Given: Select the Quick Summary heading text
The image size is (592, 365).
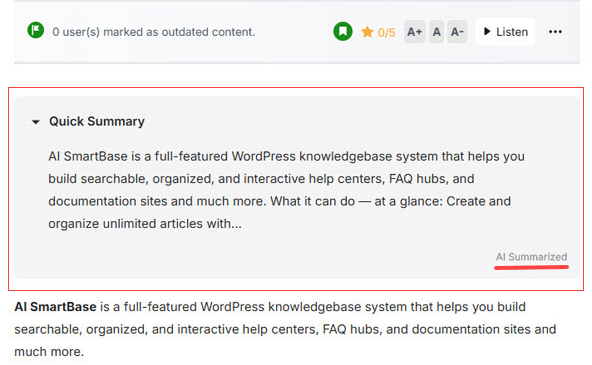Looking at the screenshot, I should click(97, 121).
